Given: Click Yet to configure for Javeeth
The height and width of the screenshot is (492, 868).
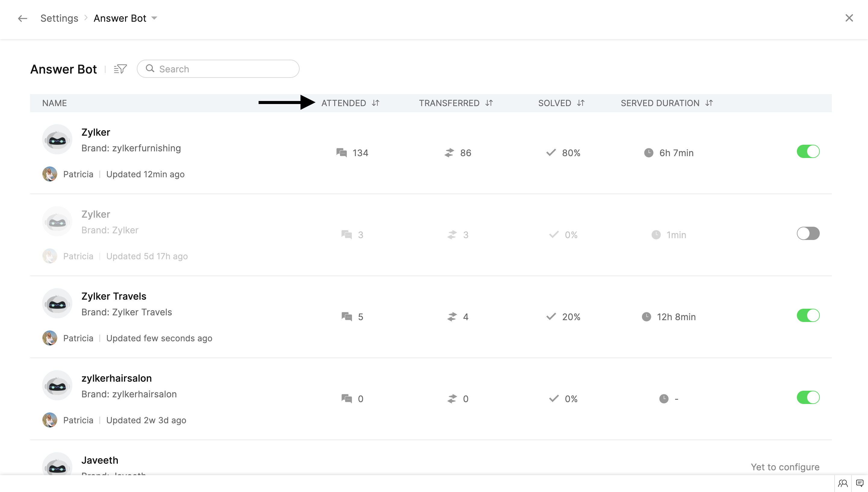Looking at the screenshot, I should pyautogui.click(x=785, y=467).
